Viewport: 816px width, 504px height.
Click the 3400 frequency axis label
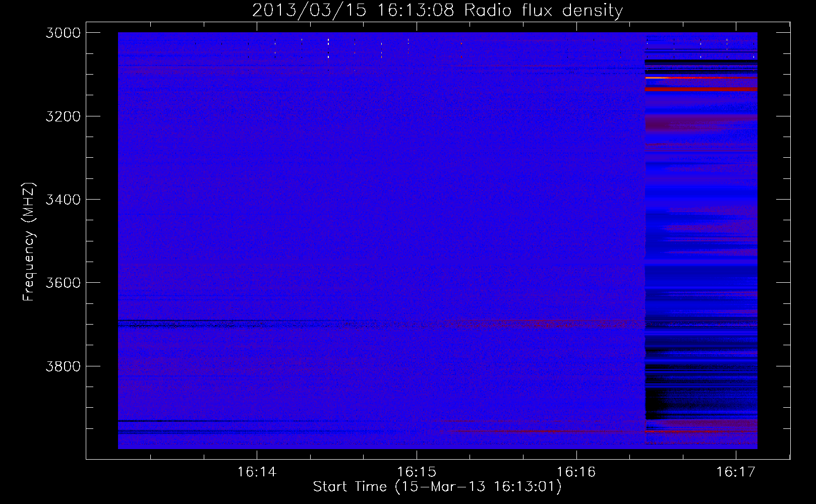pos(63,200)
